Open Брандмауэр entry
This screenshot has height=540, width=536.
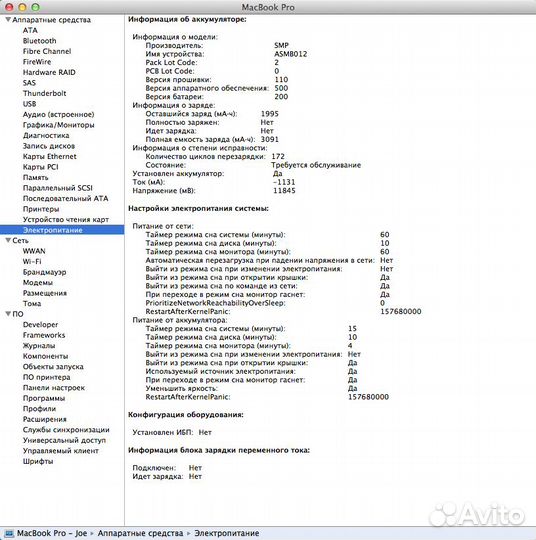tap(44, 272)
